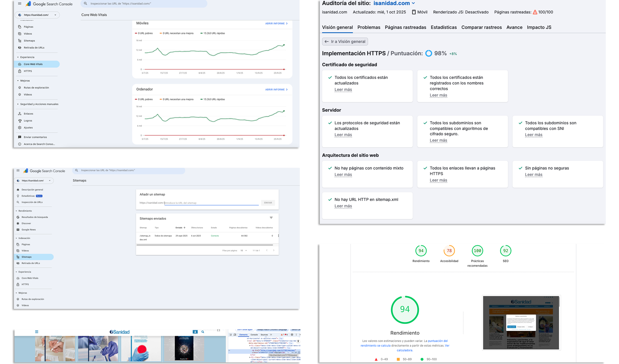
Task: Click ENVIAR to submit the sitemap
Action: coord(268,202)
